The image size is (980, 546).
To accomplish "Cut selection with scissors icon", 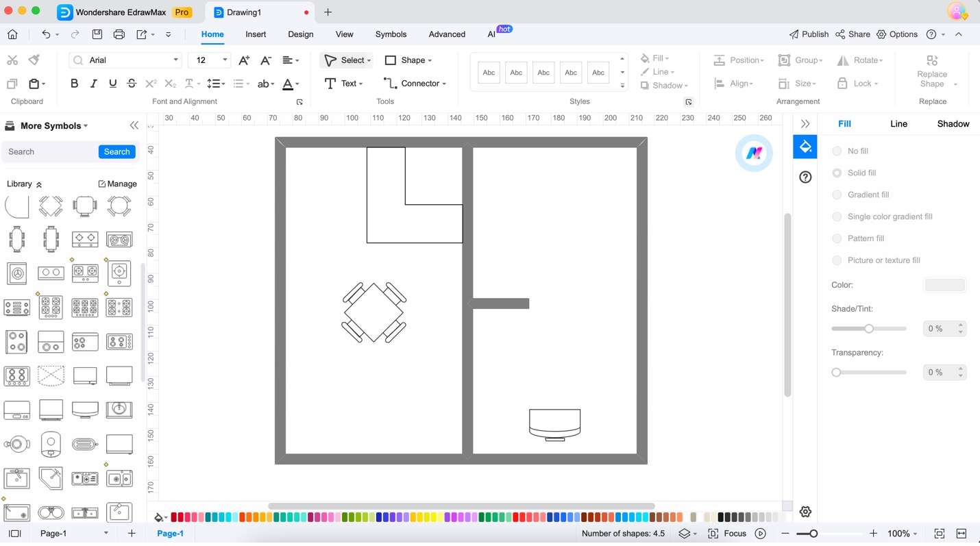I will 12,60.
